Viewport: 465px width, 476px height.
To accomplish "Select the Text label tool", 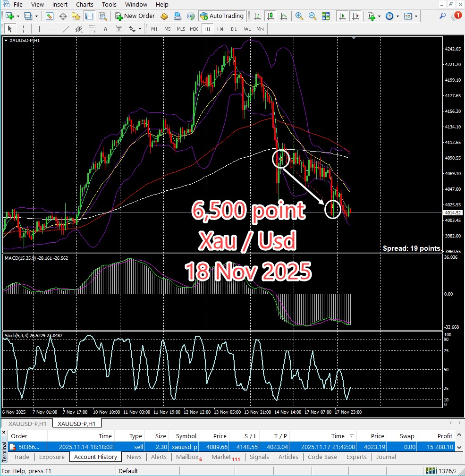I will pyautogui.click(x=106, y=29).
